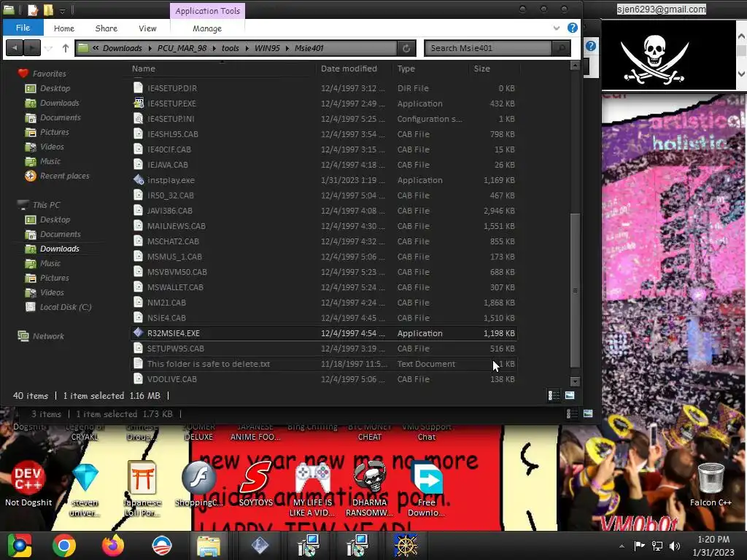Select the View ribbon tab
The height and width of the screenshot is (560, 747).
click(147, 28)
